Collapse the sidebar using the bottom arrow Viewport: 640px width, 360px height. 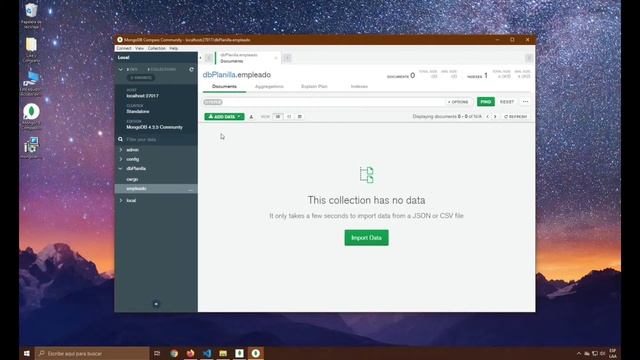pyautogui.click(x=156, y=304)
